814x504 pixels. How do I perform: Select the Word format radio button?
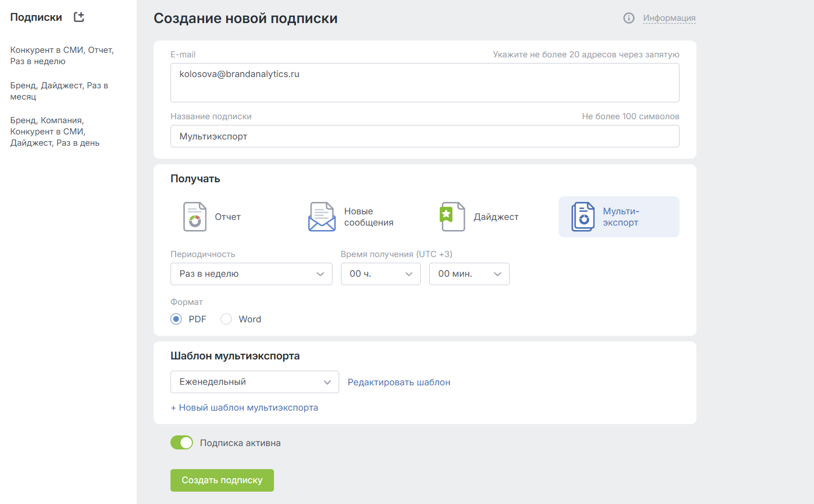point(226,319)
